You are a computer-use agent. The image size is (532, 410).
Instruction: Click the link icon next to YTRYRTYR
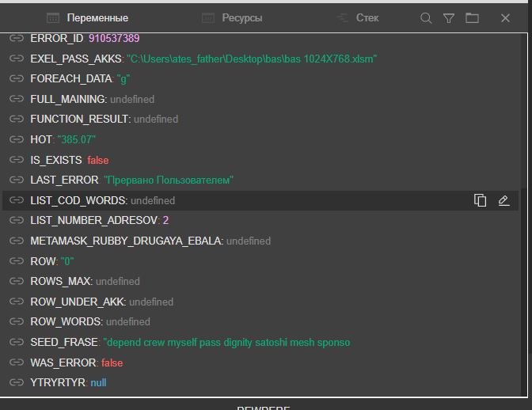coord(17,382)
